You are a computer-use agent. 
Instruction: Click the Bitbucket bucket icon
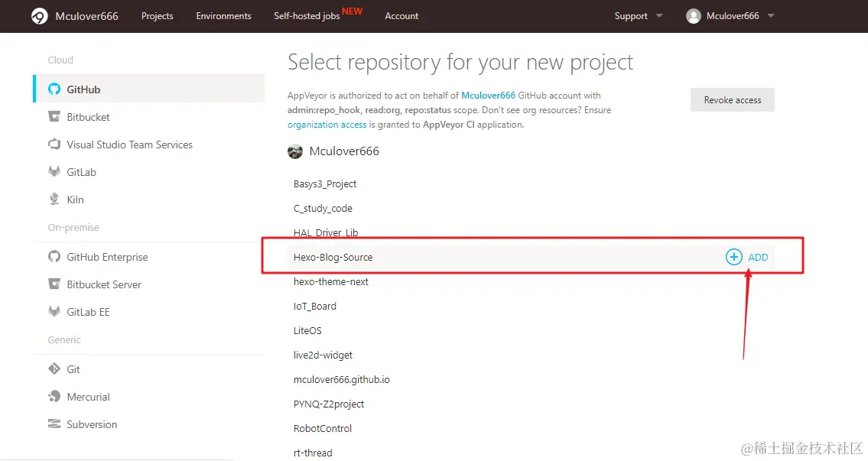[54, 117]
